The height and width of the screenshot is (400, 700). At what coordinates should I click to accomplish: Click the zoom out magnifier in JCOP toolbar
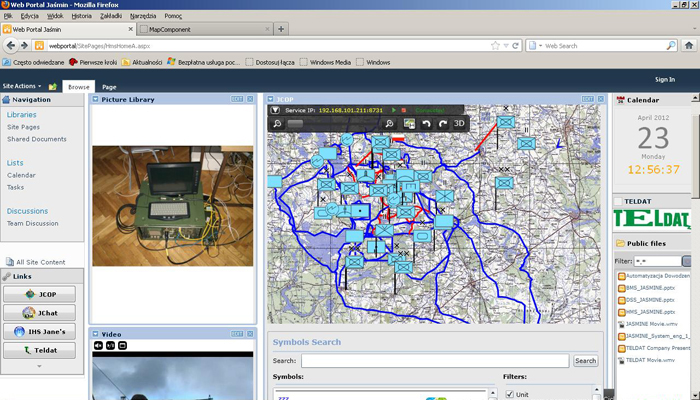277,124
